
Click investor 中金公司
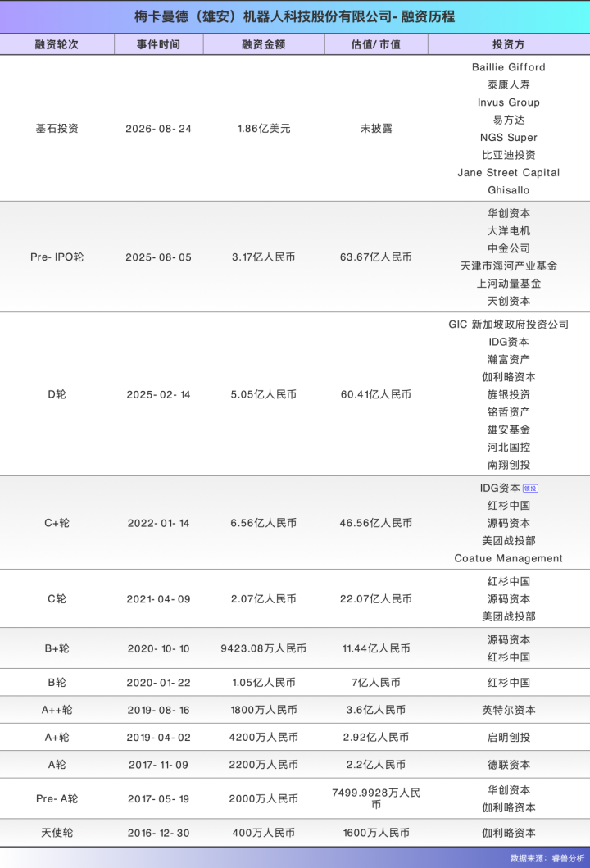509,248
